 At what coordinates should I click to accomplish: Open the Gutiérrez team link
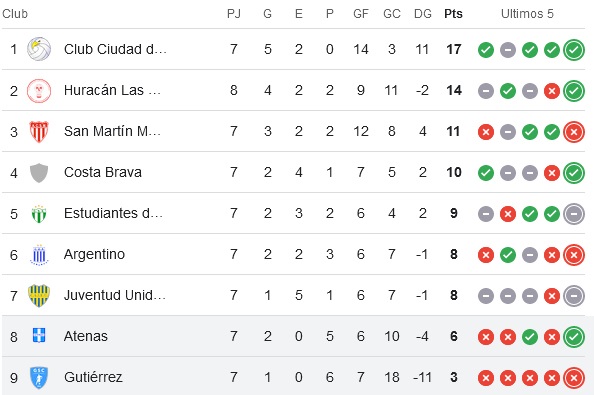pyautogui.click(x=93, y=377)
